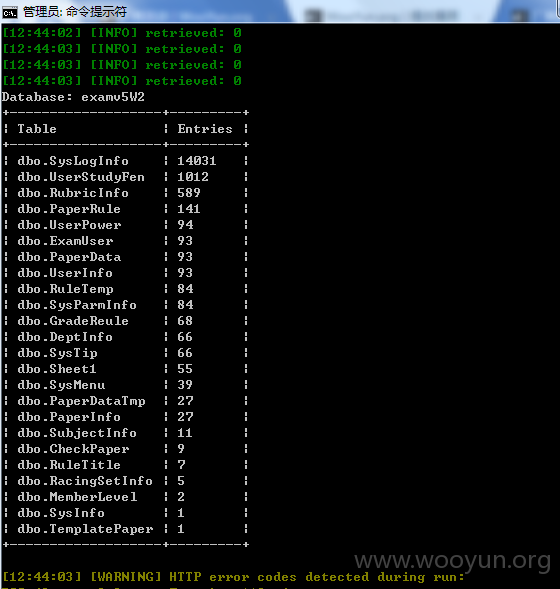This screenshot has width=560, height=589.
Task: Select table name dbo.RacingSetInfo
Action: click(85, 481)
